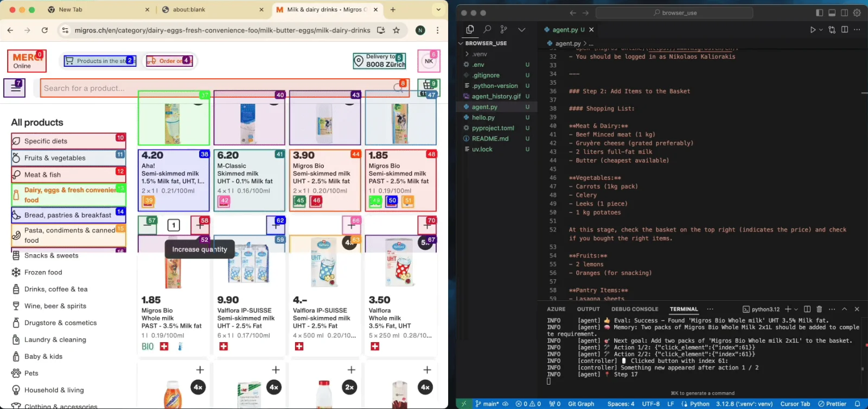Click 'Git Graph' in the status bar

pos(581,404)
